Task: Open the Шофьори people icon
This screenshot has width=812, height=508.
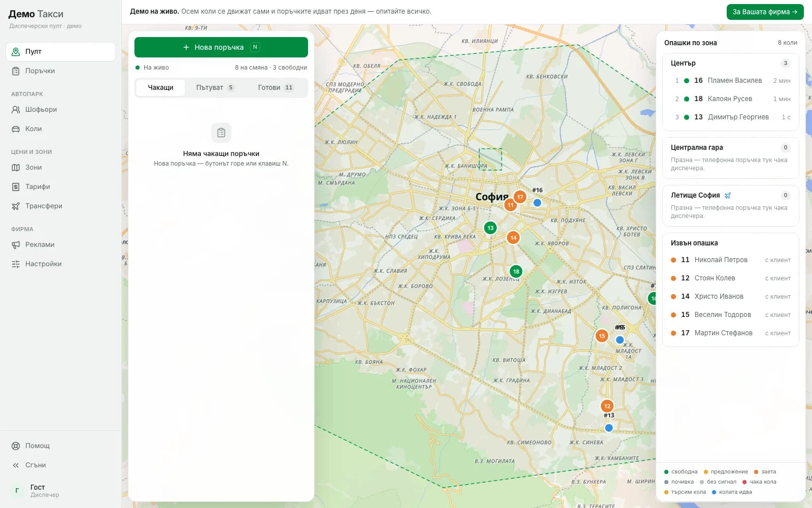Action: coord(16,109)
